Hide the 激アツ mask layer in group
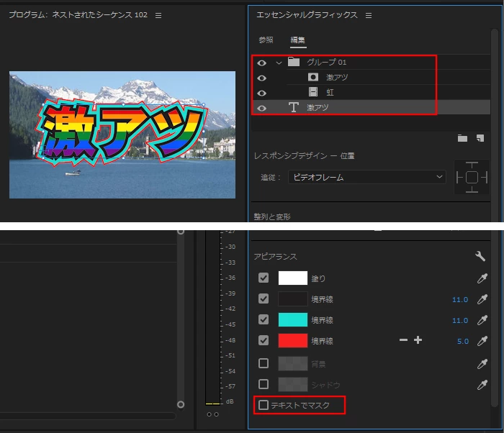This screenshot has width=504, height=433. (261, 78)
